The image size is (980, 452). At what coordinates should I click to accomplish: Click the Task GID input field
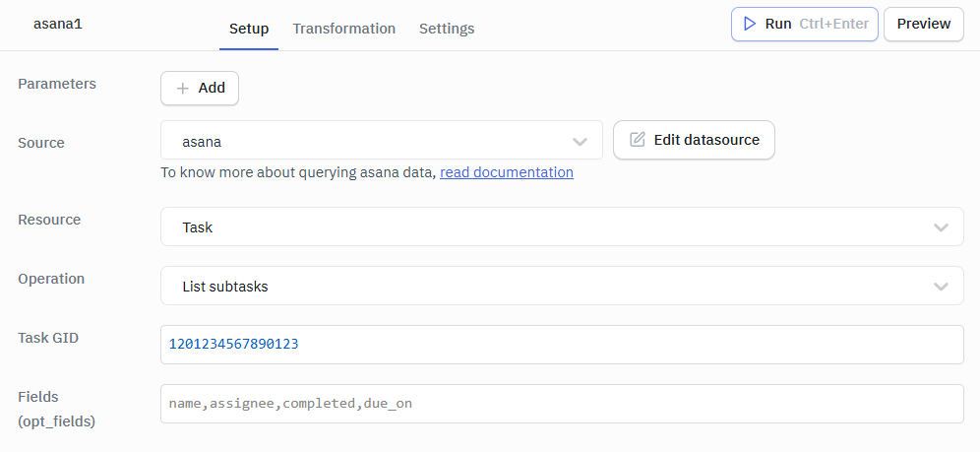(x=562, y=345)
